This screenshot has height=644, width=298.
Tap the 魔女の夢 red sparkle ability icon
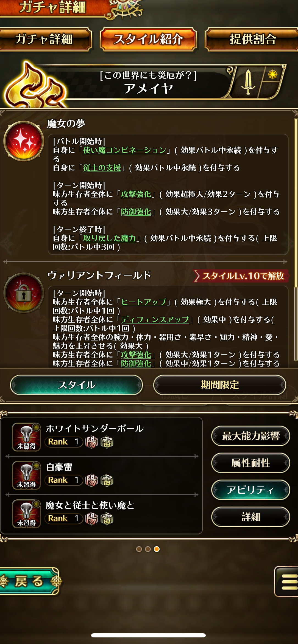tap(24, 141)
